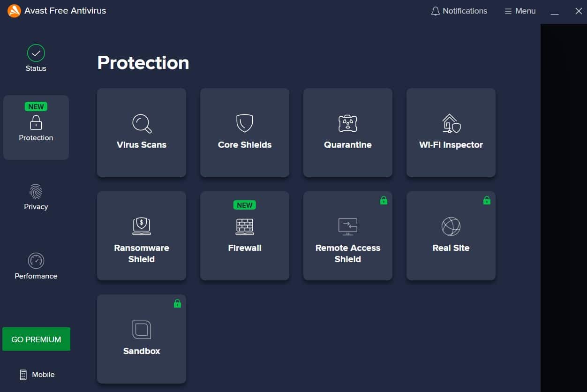The width and height of the screenshot is (587, 392).
Task: Open the Privacy section
Action: (x=36, y=197)
